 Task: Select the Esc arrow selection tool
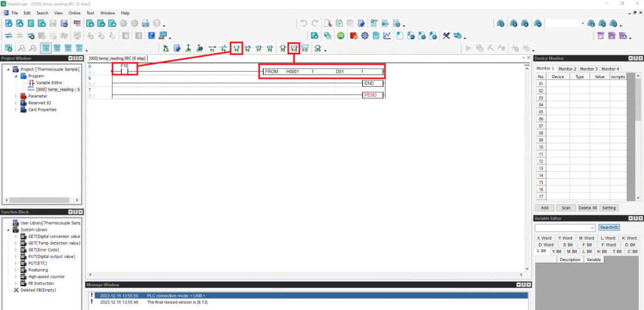coord(166,48)
